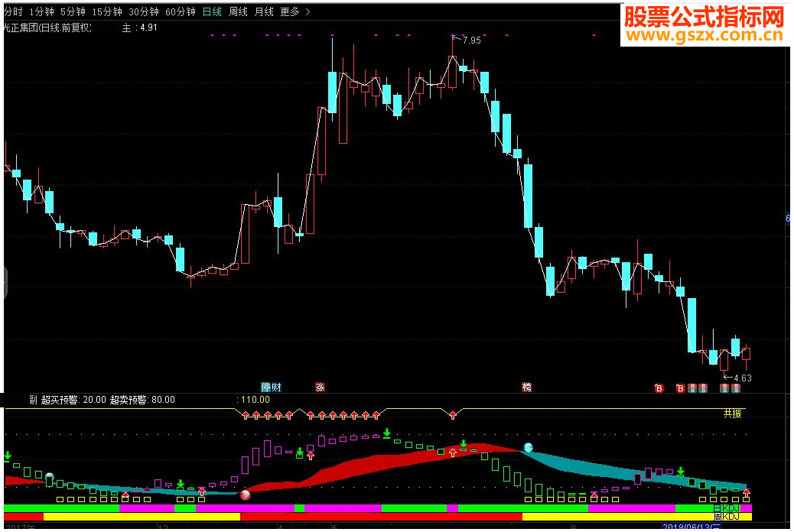Open the 月线 monthly chart
Viewport: 794px width, 532px height.
(x=264, y=11)
